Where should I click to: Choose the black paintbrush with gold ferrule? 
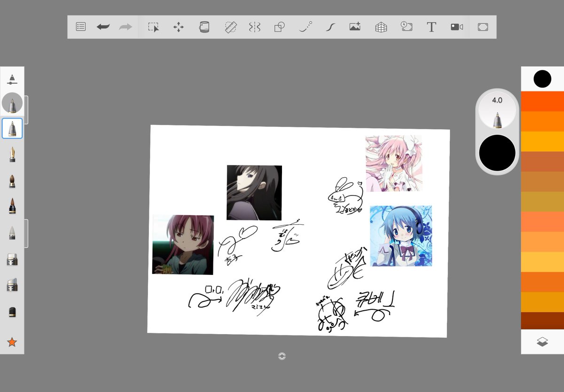coord(12,206)
